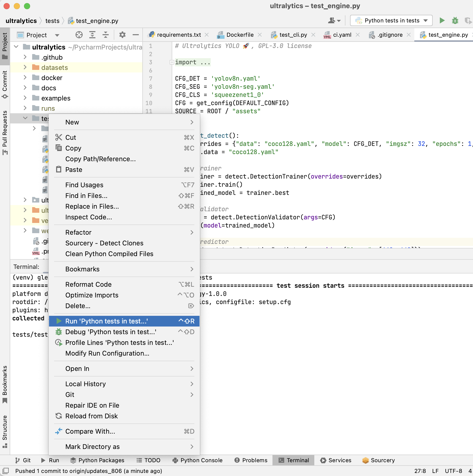Open Project tool window settings gear
473x476 pixels.
click(122, 35)
